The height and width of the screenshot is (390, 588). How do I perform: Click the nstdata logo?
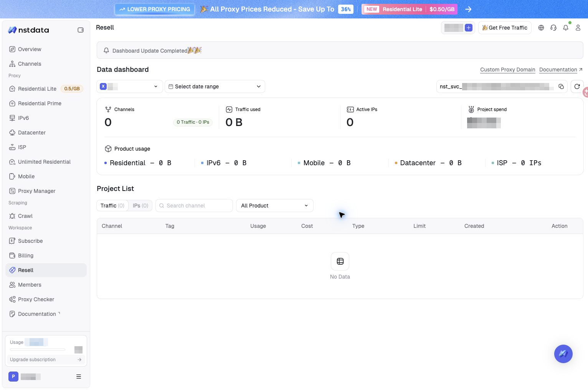point(29,30)
